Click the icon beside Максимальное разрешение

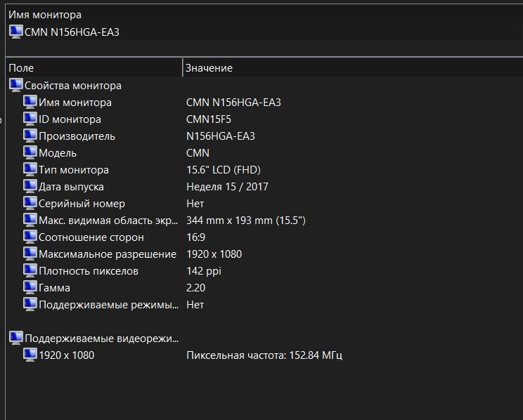click(x=30, y=254)
